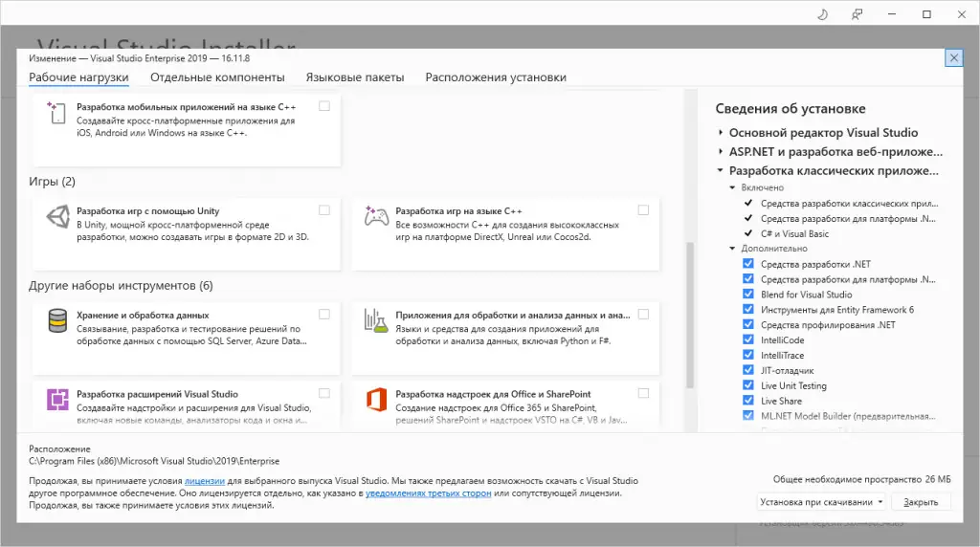The height and width of the screenshot is (547, 980).
Task: Open the feedback icon in title bar
Action: point(857,14)
